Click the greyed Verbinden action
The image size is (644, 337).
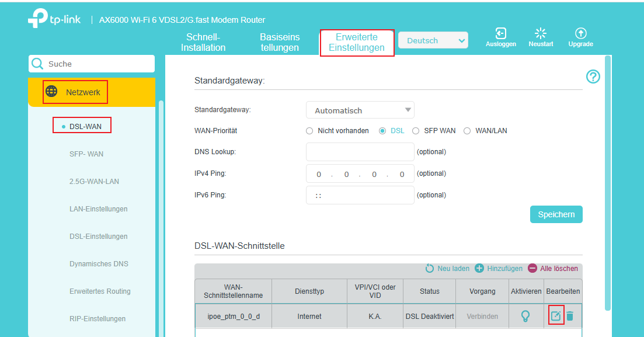482,317
